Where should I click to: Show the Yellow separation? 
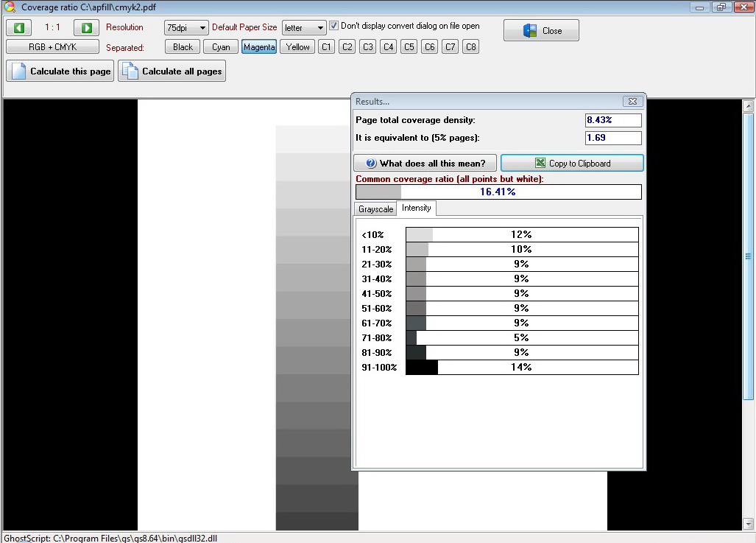point(297,47)
